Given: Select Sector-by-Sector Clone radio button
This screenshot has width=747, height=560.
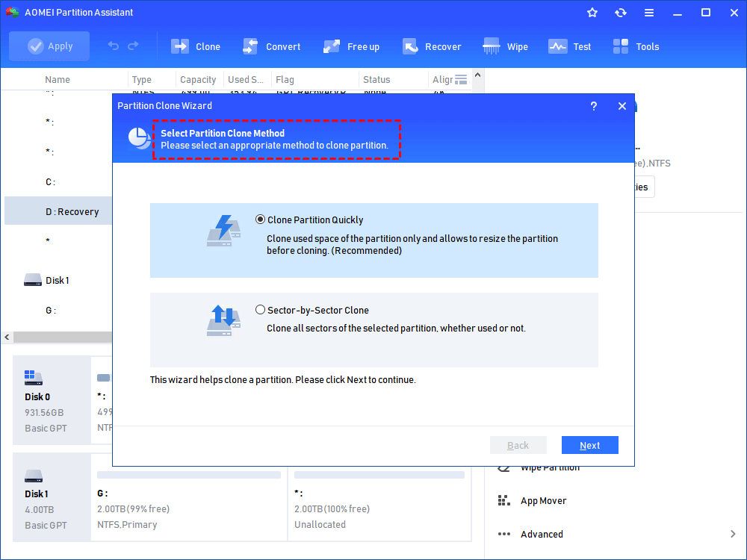Looking at the screenshot, I should [260, 310].
